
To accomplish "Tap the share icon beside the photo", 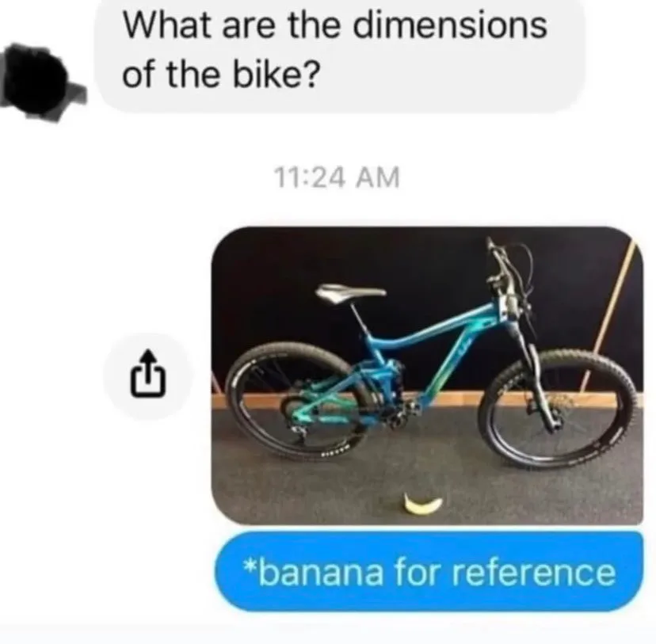I will pos(148,376).
